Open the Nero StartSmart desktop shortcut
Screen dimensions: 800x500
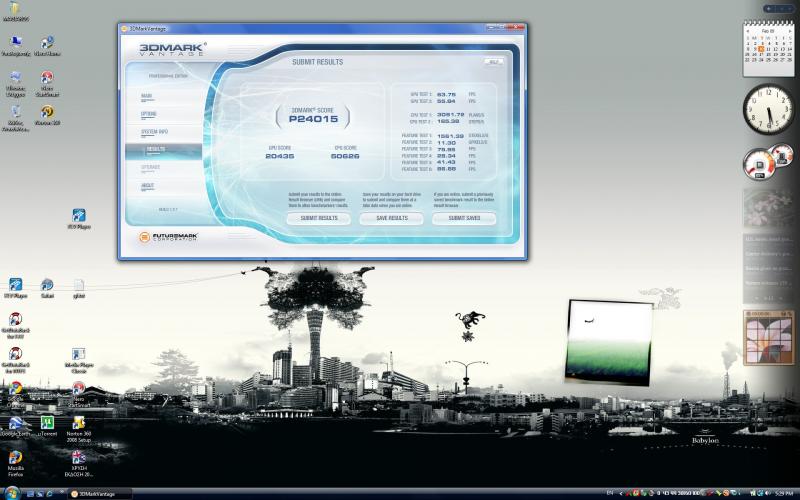79,393
